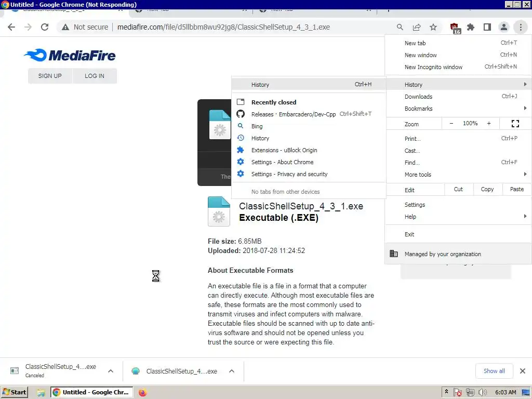Click the share this page icon
Viewport: 532px width, 399px height.
[x=417, y=27]
